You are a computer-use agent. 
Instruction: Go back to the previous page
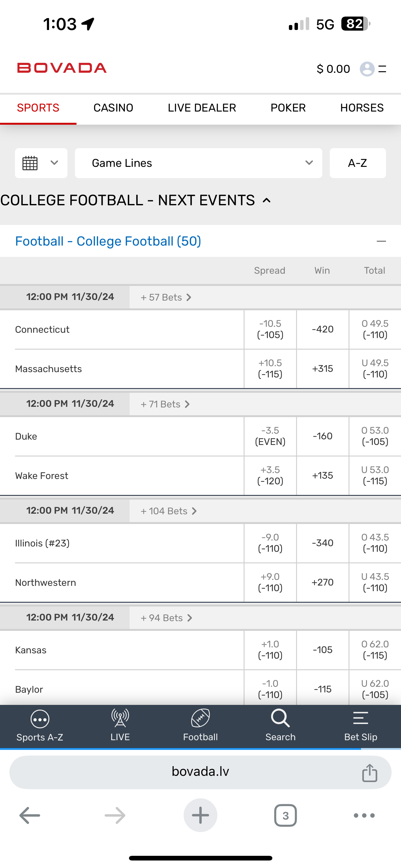click(30, 816)
